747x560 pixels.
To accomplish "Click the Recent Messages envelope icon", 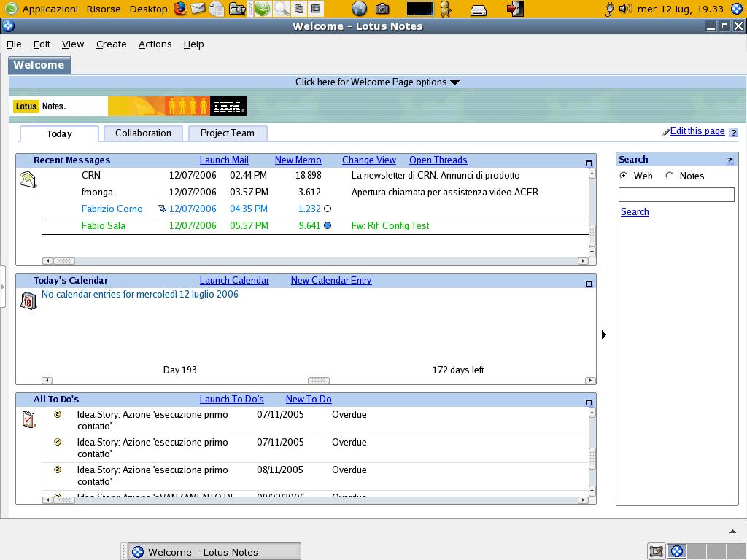I will pyautogui.click(x=28, y=179).
